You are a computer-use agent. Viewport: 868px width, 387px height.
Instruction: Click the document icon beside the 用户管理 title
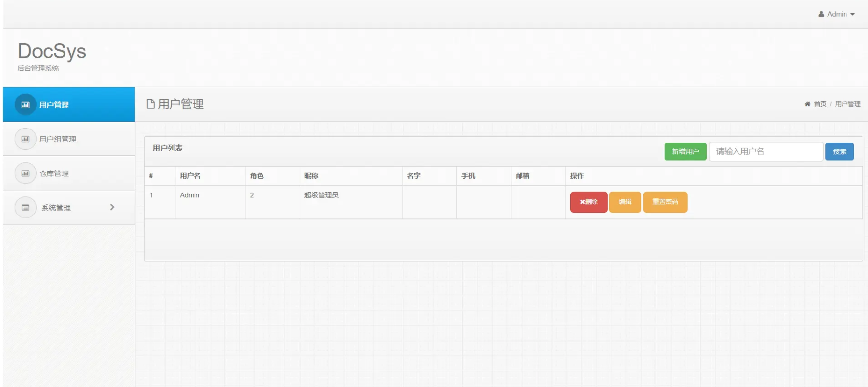(151, 104)
